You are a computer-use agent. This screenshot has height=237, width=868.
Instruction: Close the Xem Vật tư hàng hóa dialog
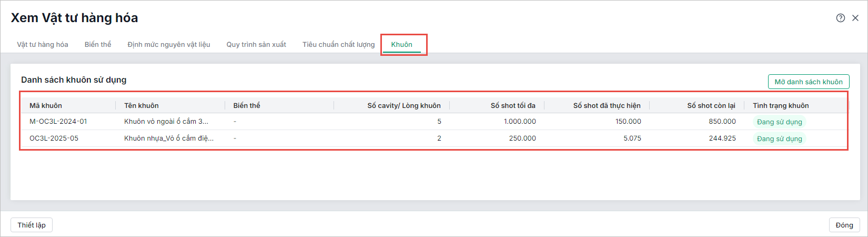pos(855,18)
